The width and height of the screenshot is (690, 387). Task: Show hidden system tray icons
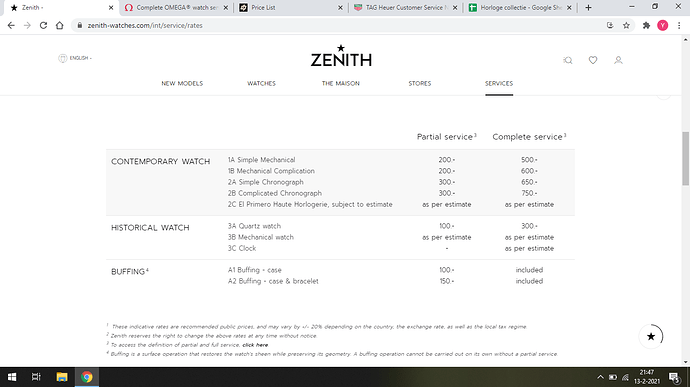[600, 377]
